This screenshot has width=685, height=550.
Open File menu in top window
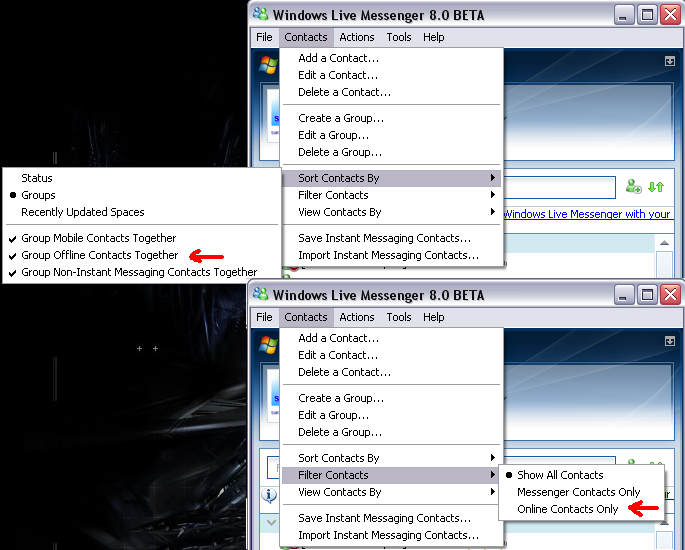(x=264, y=37)
